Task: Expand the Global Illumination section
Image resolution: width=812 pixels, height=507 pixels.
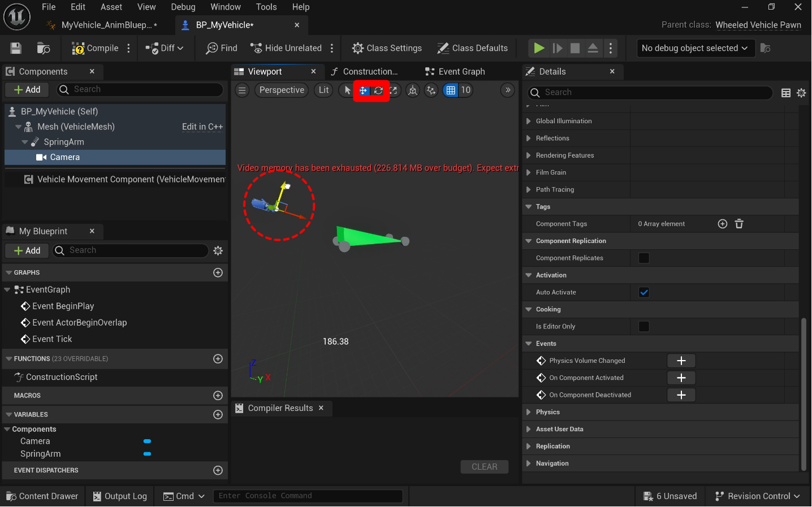Action: click(x=528, y=121)
